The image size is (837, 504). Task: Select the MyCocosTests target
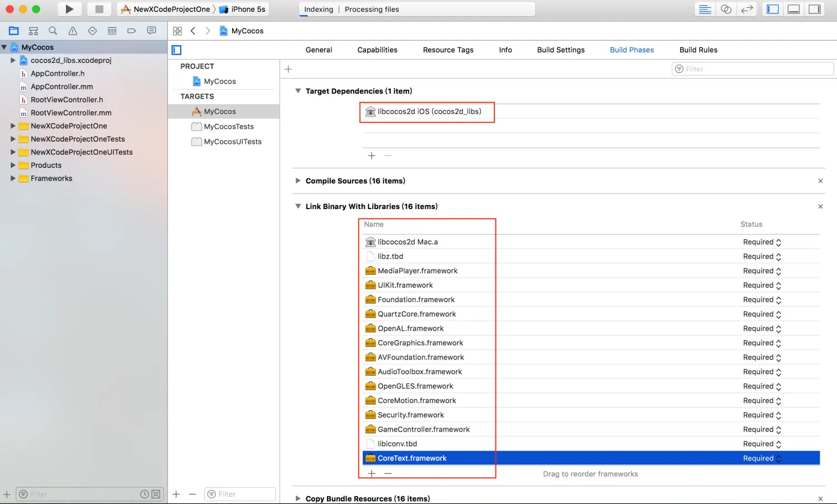pos(223,127)
